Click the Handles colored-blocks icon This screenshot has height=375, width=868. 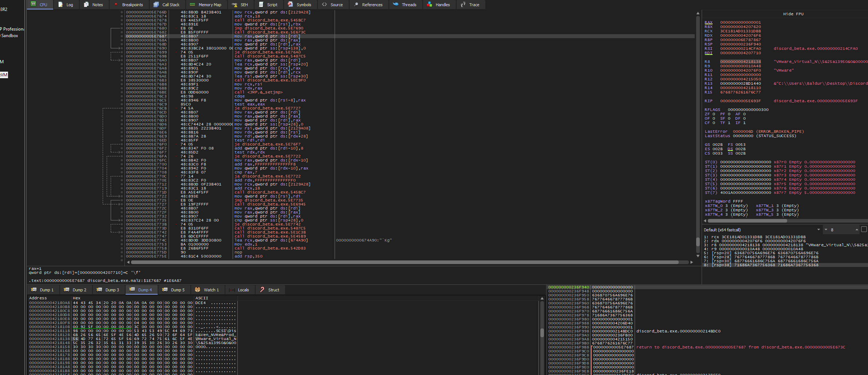(430, 5)
